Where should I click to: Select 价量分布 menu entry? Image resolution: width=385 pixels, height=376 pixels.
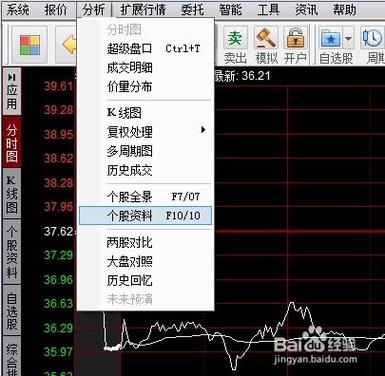pos(145,87)
